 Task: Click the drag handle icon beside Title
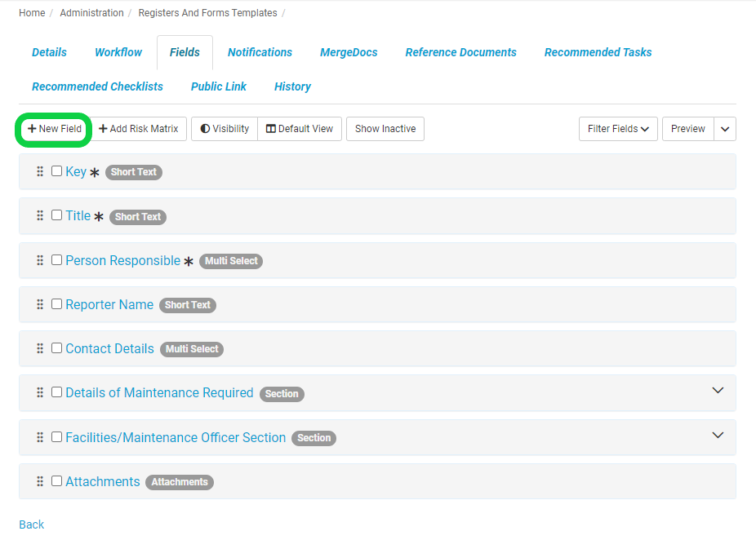(40, 215)
